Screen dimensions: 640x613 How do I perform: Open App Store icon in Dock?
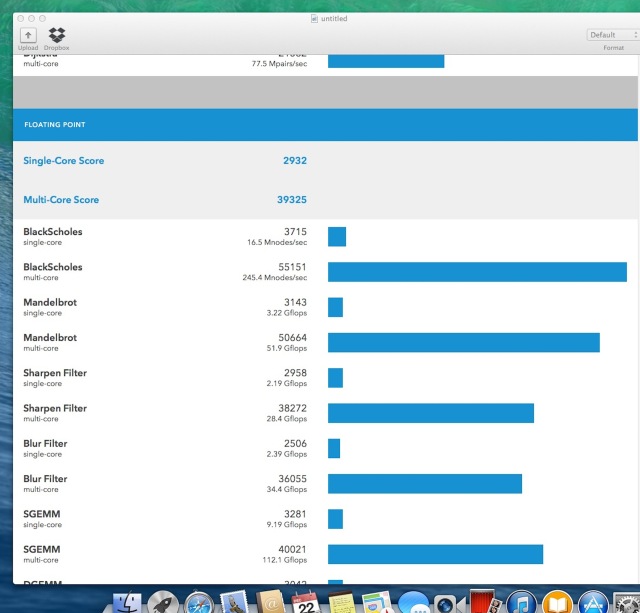tap(593, 603)
